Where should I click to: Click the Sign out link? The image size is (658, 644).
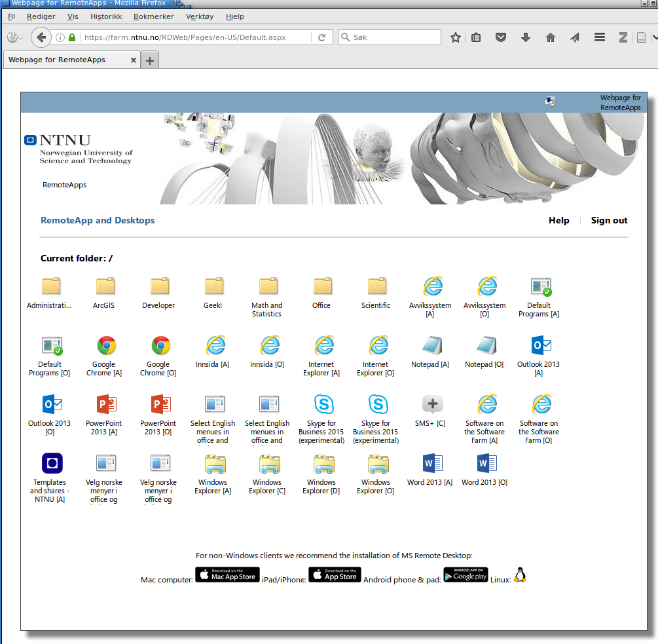click(x=609, y=220)
